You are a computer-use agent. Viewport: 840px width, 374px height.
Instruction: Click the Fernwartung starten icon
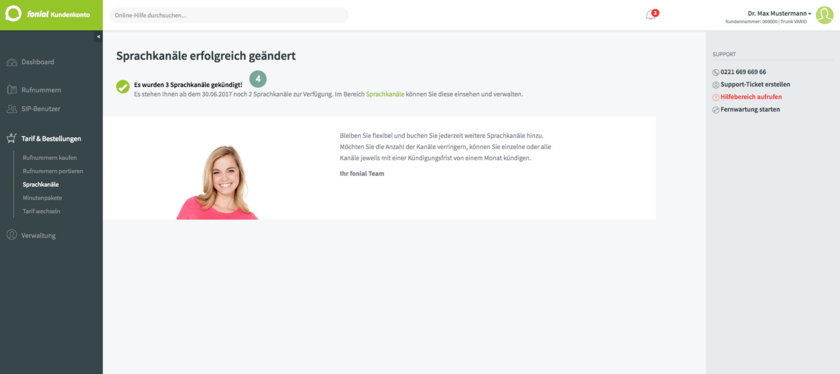click(716, 109)
